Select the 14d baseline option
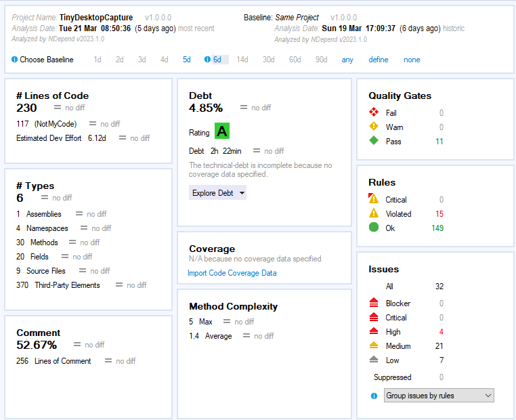 (x=242, y=60)
